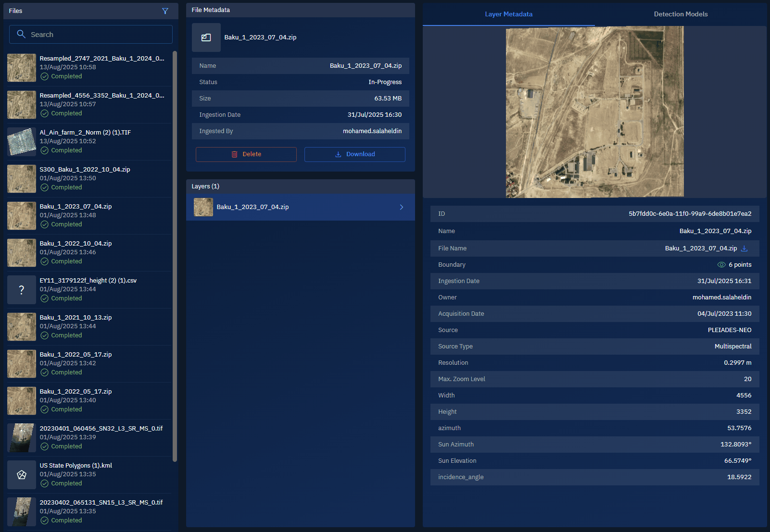Click the satellite image preview

pyautogui.click(x=594, y=111)
